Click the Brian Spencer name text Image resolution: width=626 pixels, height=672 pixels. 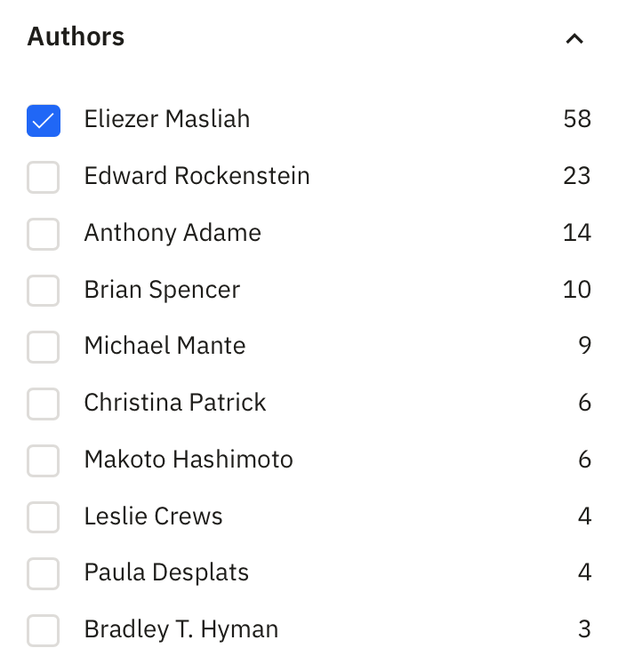(x=162, y=290)
